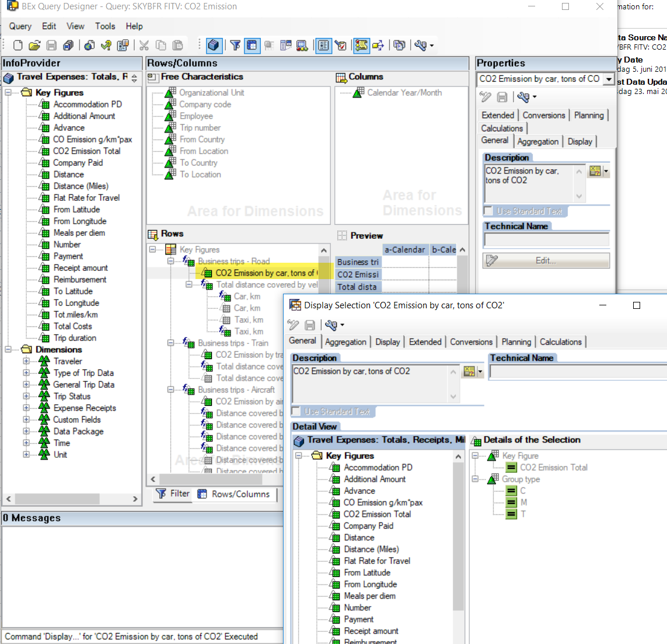Screen dimensions: 667x644
Task: Click the save icon in Display Selection dialog
Action: click(x=310, y=325)
